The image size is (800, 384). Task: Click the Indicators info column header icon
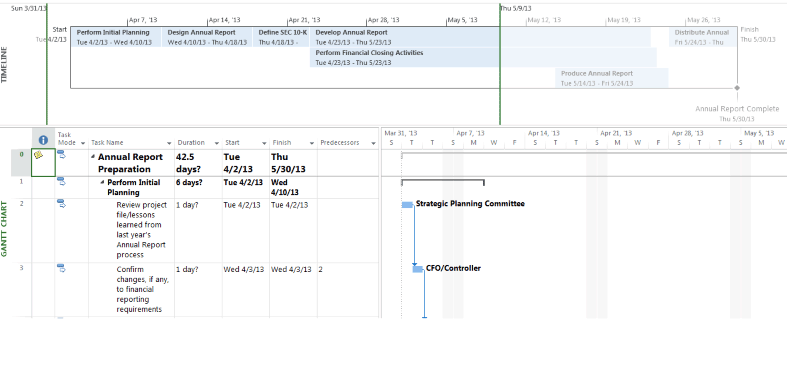tap(43, 140)
